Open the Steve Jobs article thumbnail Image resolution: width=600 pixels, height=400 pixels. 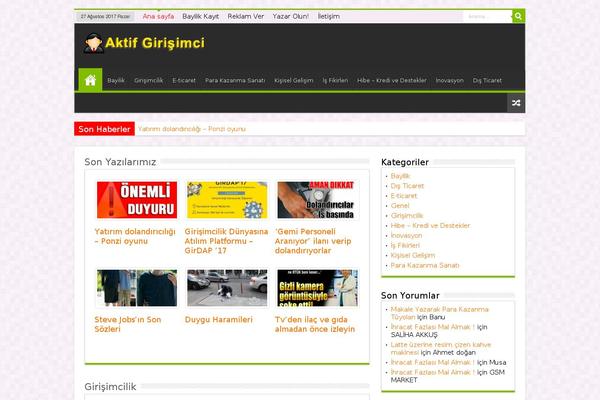(x=137, y=288)
